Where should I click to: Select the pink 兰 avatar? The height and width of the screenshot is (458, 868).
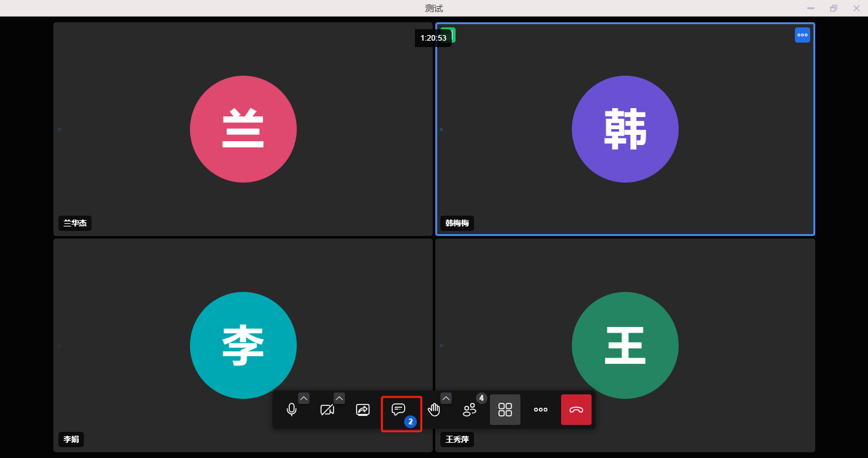click(x=243, y=129)
